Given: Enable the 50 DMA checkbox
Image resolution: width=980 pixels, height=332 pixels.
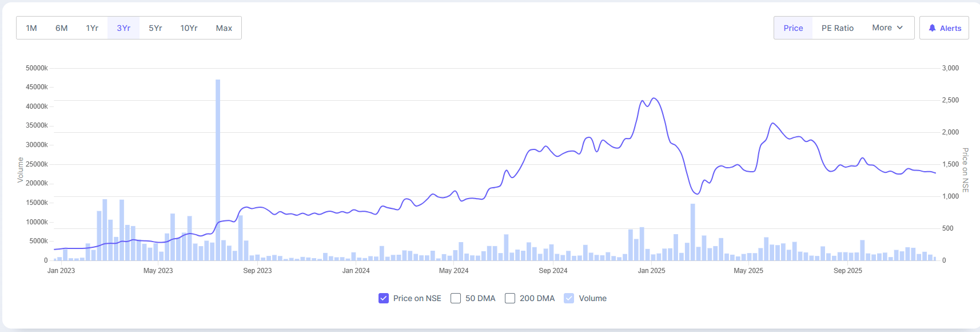Looking at the screenshot, I should click(456, 298).
